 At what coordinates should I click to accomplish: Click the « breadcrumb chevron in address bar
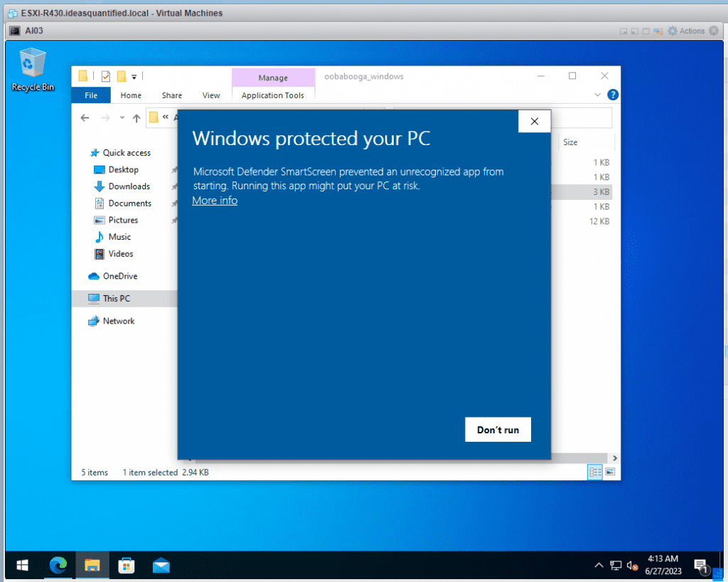point(165,117)
